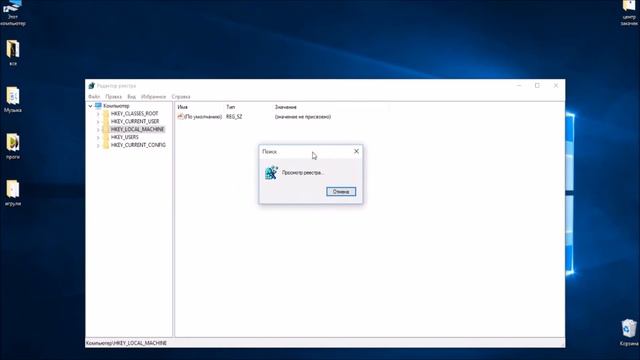Sort by the Имя column header
Viewport: 640px width, 360px height.
point(182,107)
